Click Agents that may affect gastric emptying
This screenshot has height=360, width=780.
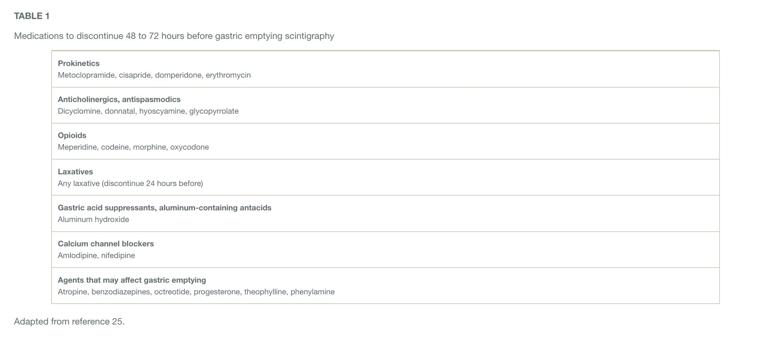tap(132, 280)
